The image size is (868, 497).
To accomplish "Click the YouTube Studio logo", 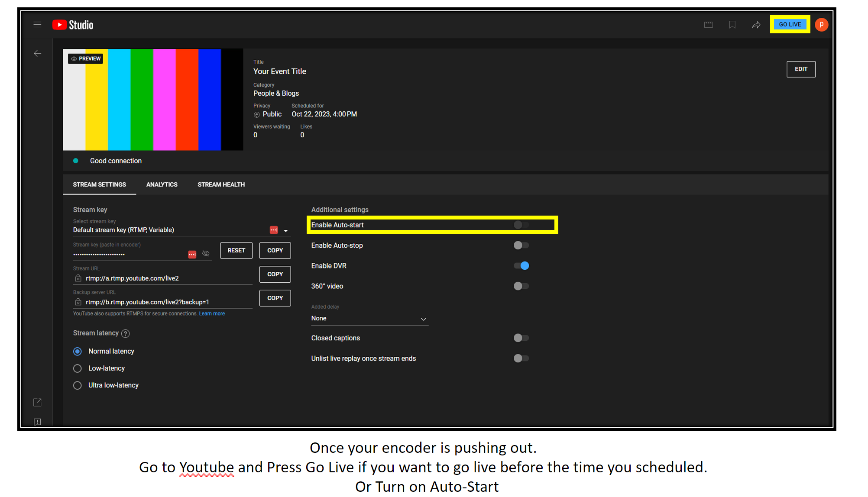I will (x=73, y=25).
